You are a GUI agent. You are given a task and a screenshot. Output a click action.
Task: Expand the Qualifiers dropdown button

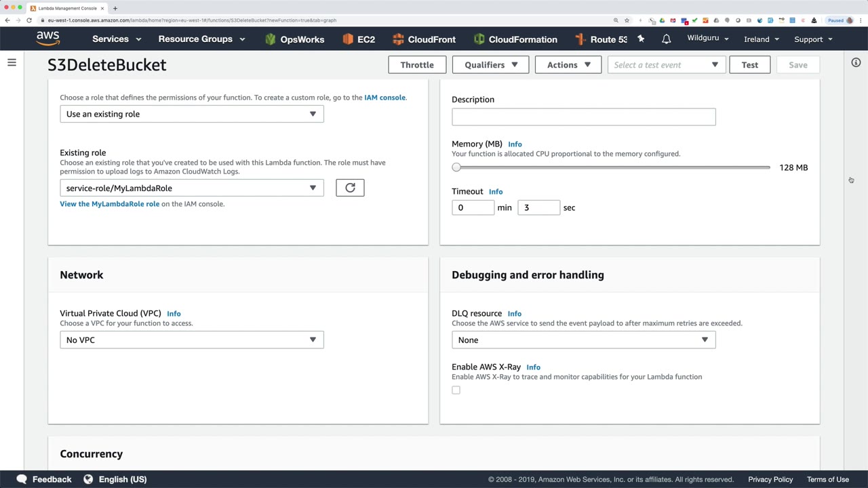point(490,65)
